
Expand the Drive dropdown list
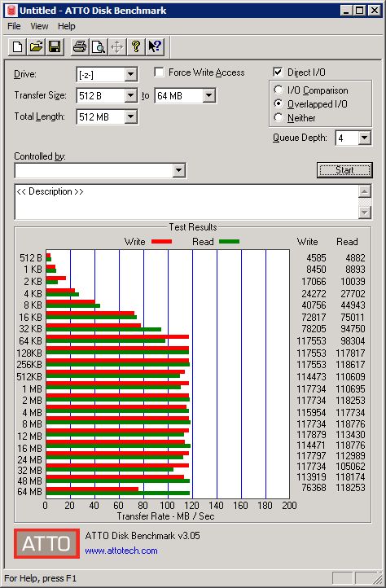click(130, 74)
